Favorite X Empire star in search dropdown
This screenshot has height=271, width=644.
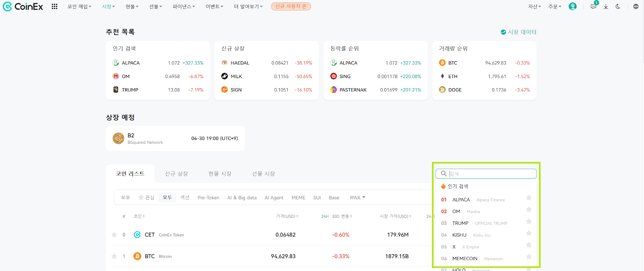(529, 245)
